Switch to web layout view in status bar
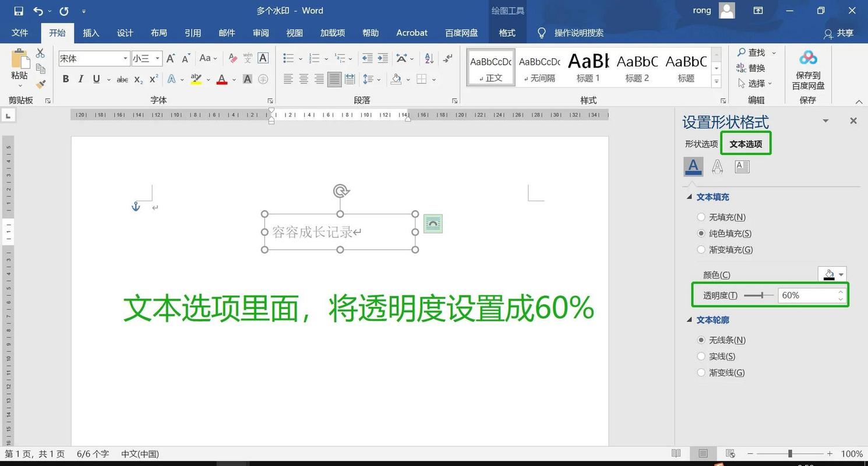 (x=730, y=454)
